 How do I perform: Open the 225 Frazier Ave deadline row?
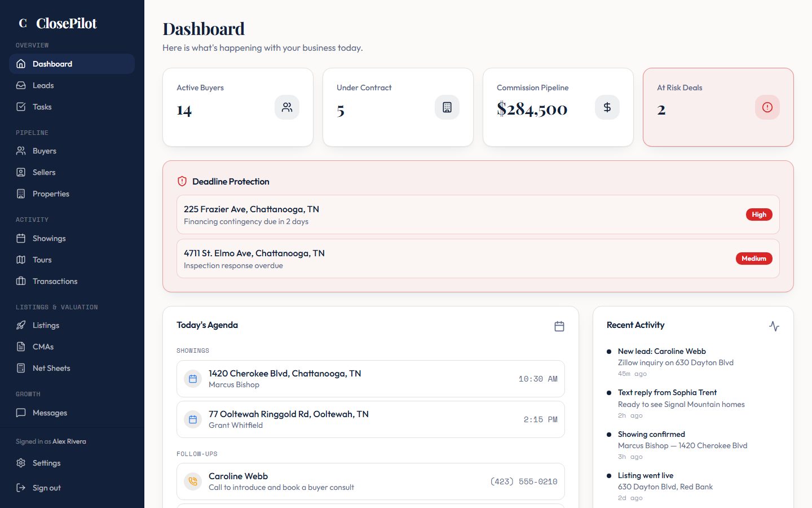[478, 214]
